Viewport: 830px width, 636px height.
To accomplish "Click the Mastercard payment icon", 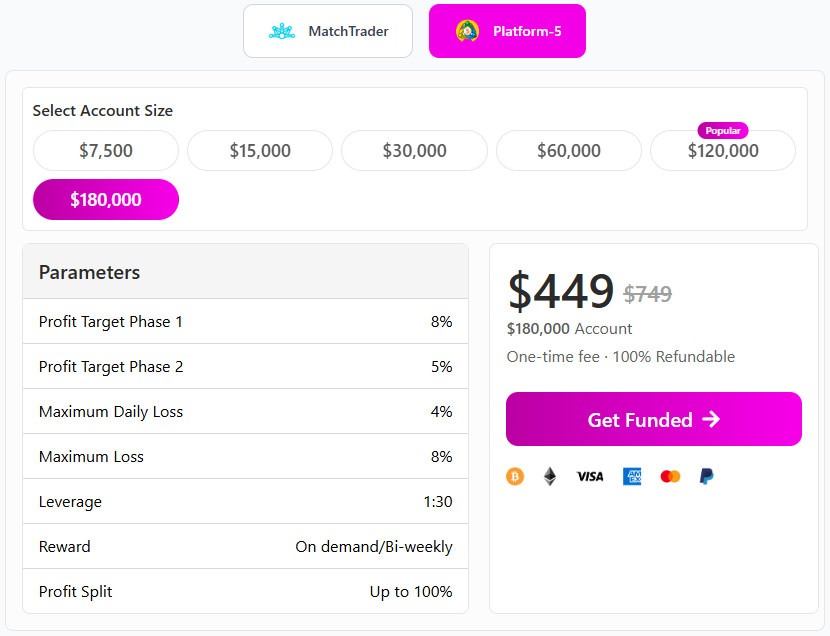I will (x=670, y=477).
